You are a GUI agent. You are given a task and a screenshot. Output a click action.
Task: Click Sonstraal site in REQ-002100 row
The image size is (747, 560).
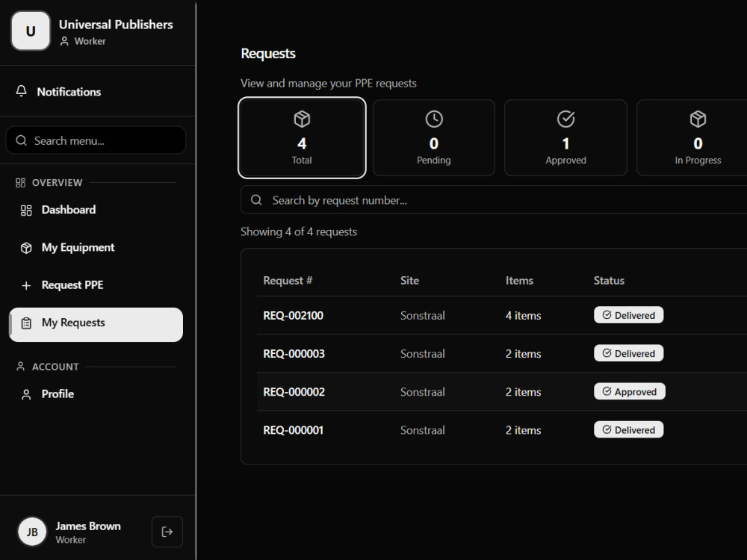click(423, 316)
